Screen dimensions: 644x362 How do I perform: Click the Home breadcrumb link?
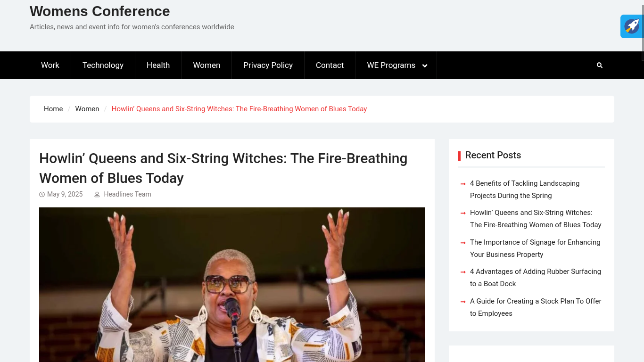click(53, 109)
